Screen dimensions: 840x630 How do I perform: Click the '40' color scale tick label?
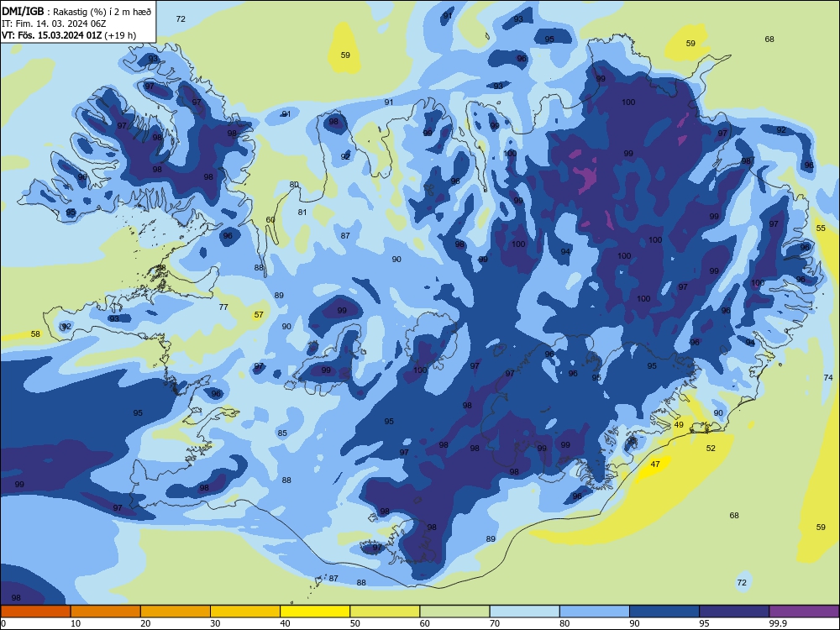285,623
